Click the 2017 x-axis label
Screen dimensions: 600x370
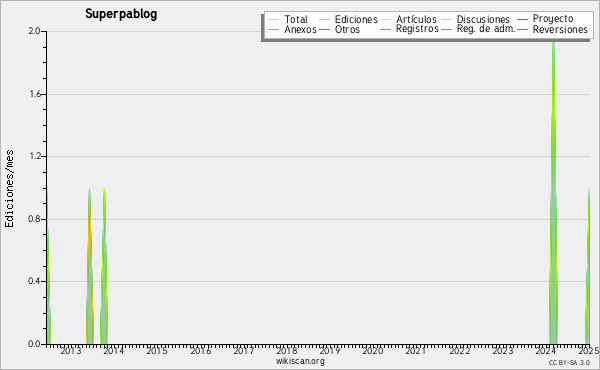[244, 351]
